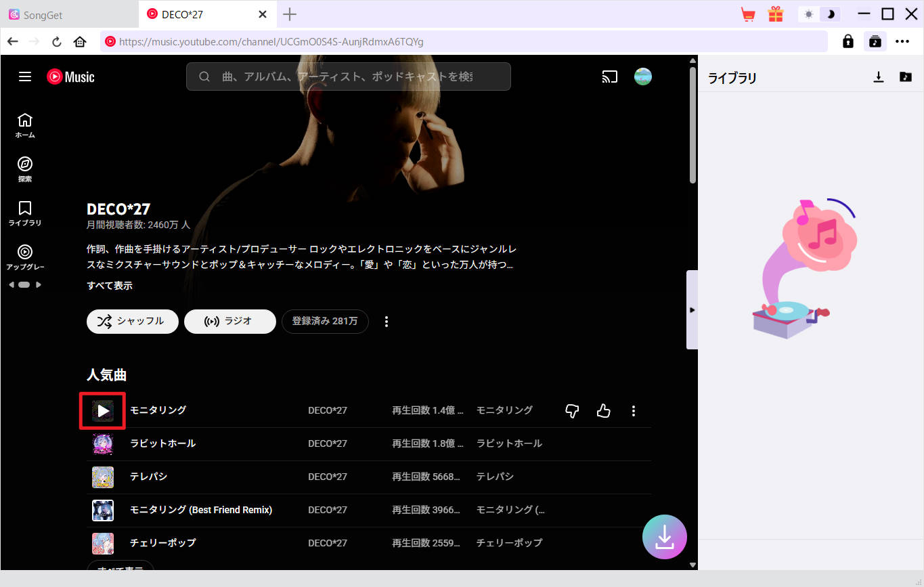Open the account menu via profile avatar
924x587 pixels.
pyautogui.click(x=642, y=77)
